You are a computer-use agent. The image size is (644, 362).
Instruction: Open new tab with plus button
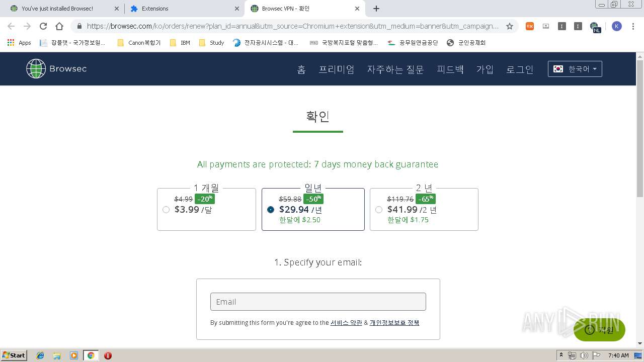click(x=376, y=9)
